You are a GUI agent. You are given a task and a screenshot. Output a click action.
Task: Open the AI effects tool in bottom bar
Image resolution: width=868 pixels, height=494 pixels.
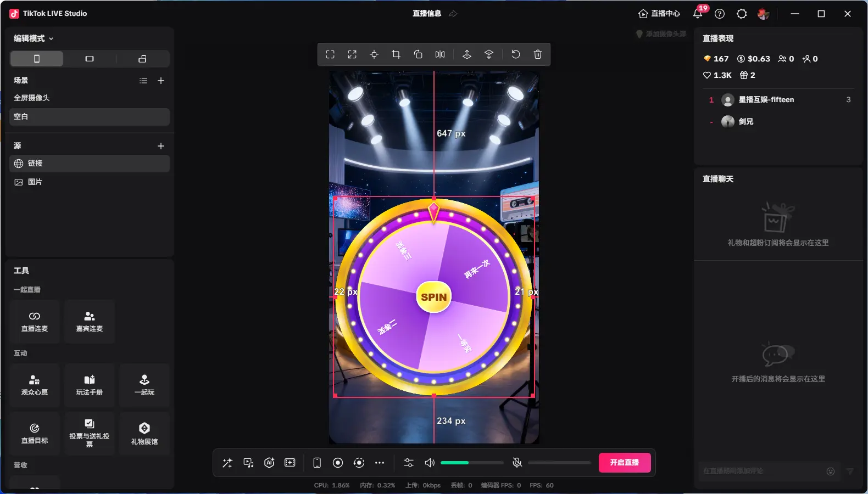tap(269, 463)
